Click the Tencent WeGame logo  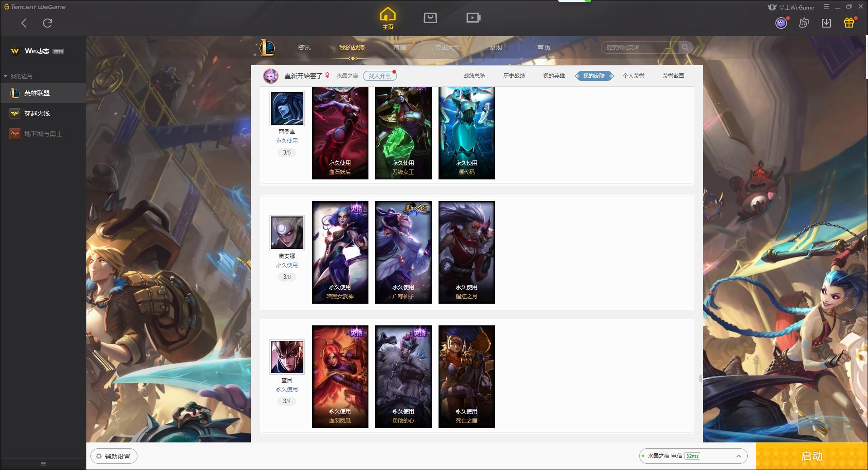(35, 7)
